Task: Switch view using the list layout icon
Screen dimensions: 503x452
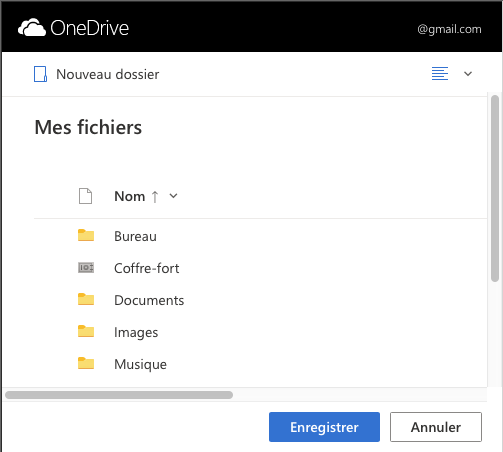Action: pyautogui.click(x=440, y=74)
